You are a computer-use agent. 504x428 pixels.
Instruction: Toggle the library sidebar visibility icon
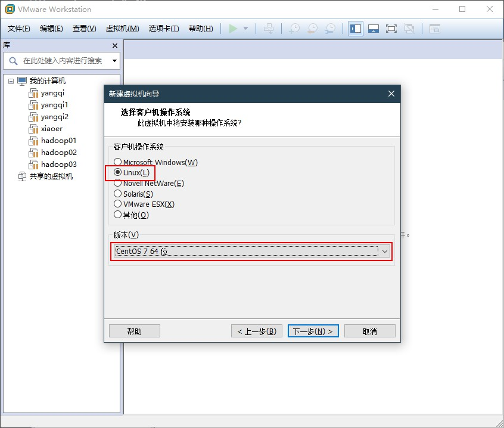355,28
